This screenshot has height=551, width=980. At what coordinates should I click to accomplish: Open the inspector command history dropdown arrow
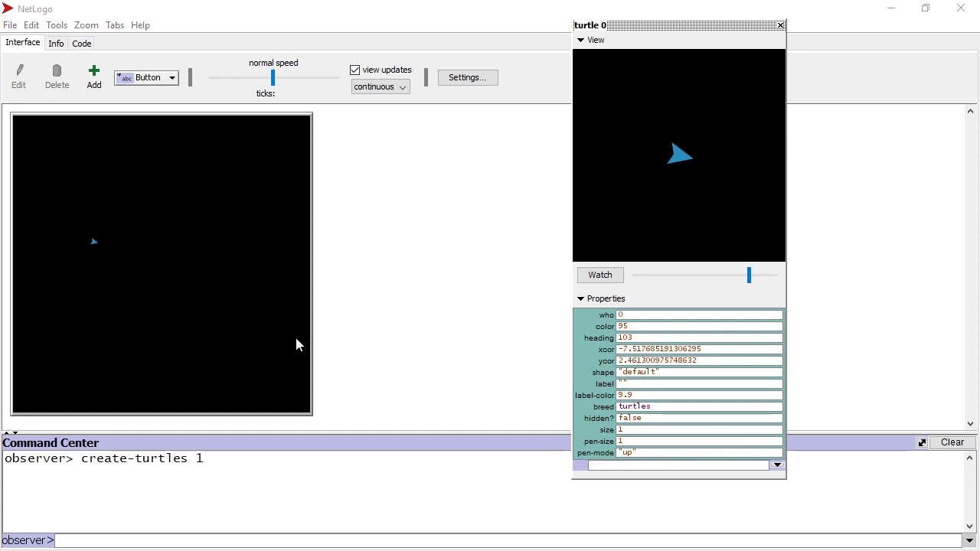pos(778,465)
